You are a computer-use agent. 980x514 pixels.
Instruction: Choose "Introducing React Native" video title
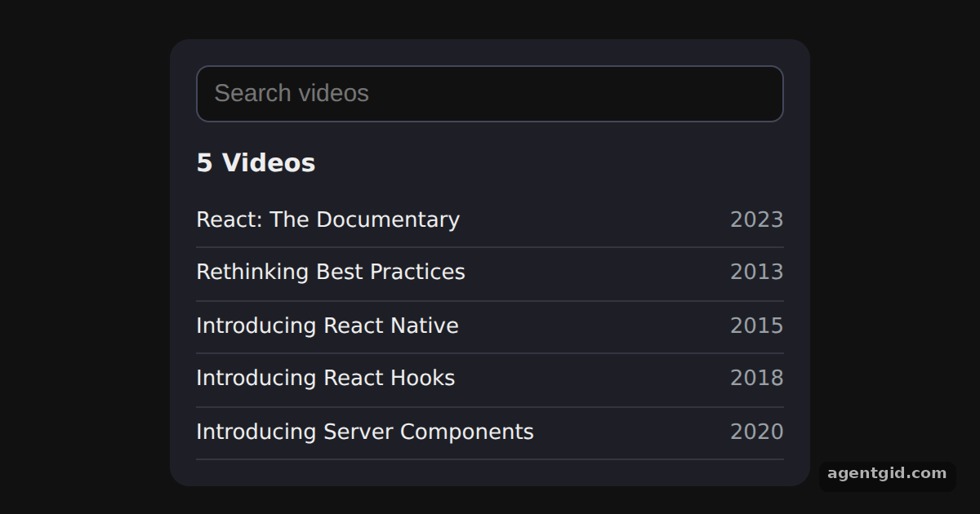(x=327, y=326)
